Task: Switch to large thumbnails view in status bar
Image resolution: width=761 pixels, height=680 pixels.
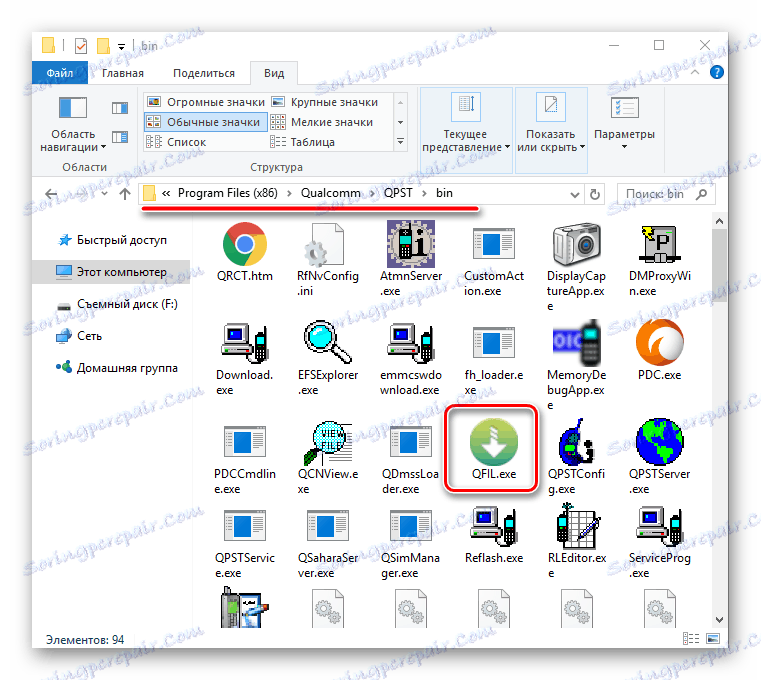Action: (x=712, y=639)
